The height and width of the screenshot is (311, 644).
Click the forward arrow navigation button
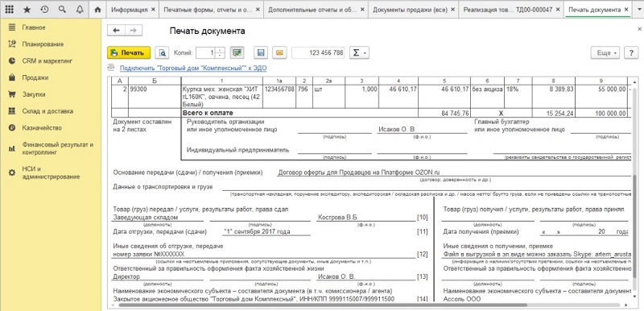coord(134,31)
